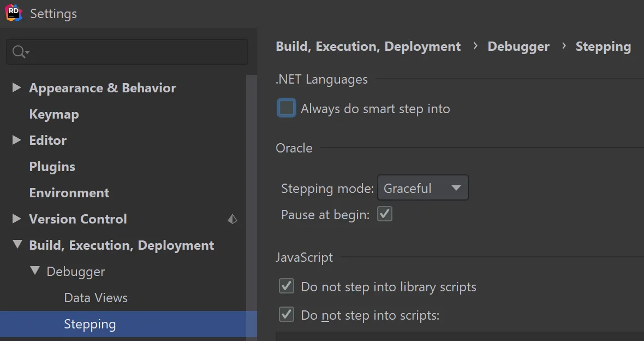The width and height of the screenshot is (644, 341).
Task: Click Version Control modified-settings icon
Action: coord(232,219)
